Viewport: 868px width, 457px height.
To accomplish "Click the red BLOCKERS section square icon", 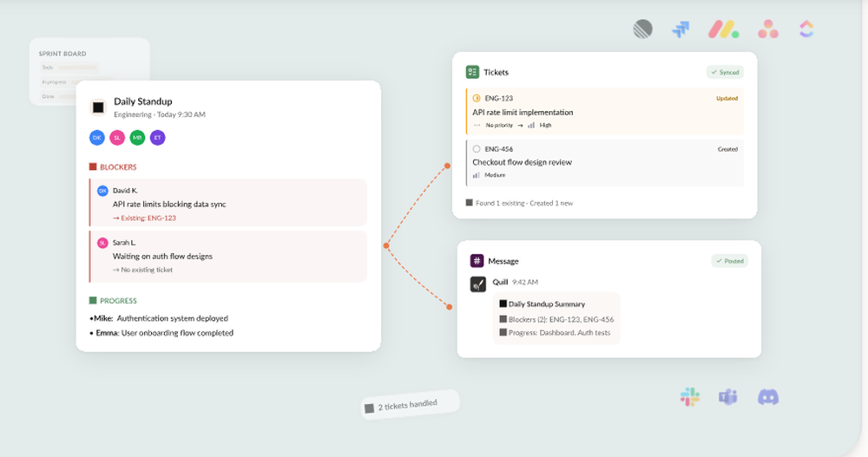I will point(93,166).
